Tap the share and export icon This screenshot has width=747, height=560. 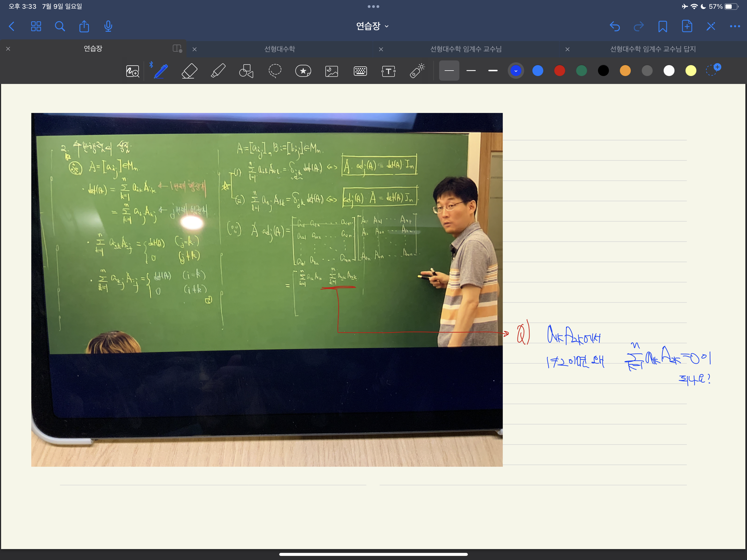pyautogui.click(x=84, y=26)
